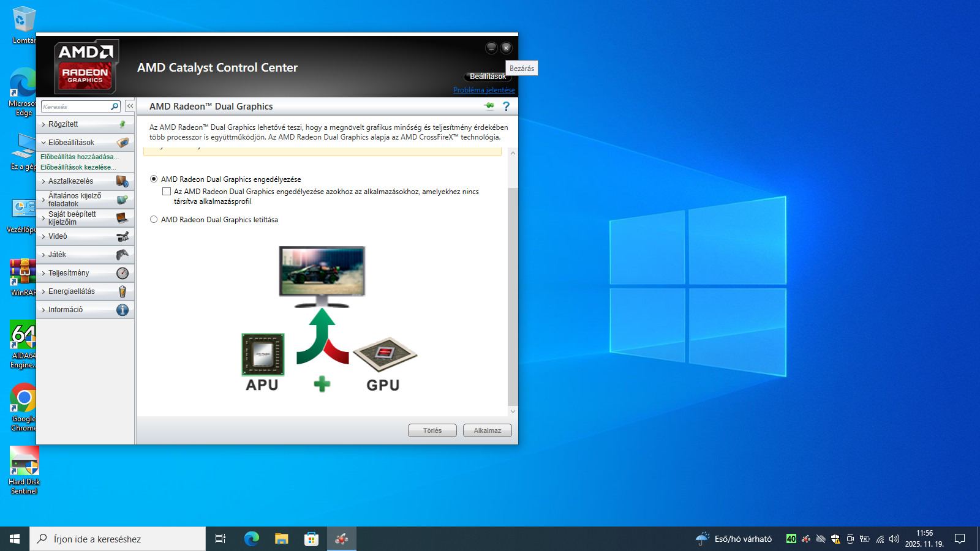
Task: Expand the Asztalkezelés section
Action: (x=85, y=181)
